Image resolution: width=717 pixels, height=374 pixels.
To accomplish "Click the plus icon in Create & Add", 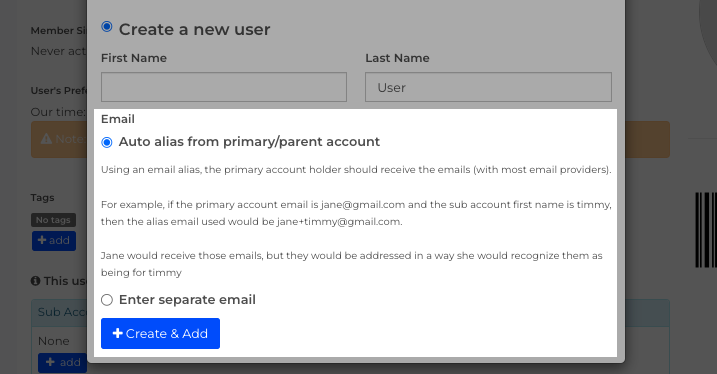I will tap(118, 333).
